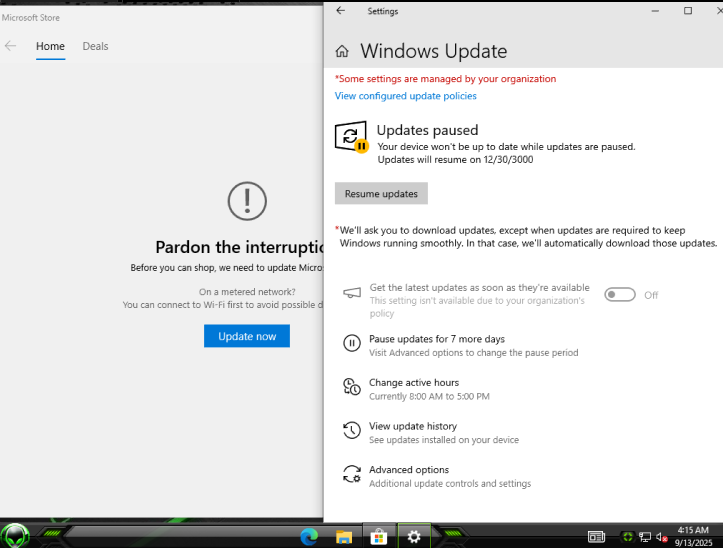The width and height of the screenshot is (723, 548).
Task: Toggle Get the latest updates switch
Action: (620, 295)
